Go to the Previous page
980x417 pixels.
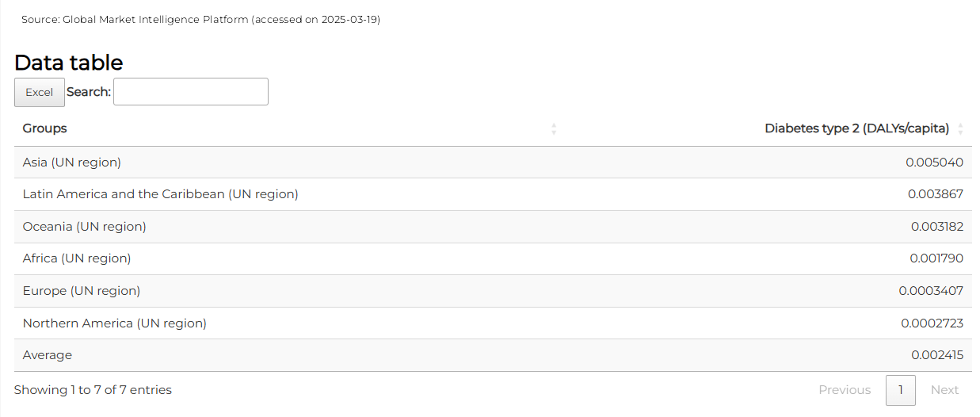pyautogui.click(x=845, y=390)
